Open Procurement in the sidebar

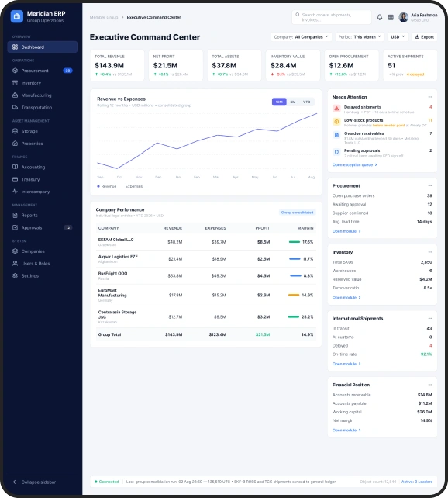(x=42, y=71)
